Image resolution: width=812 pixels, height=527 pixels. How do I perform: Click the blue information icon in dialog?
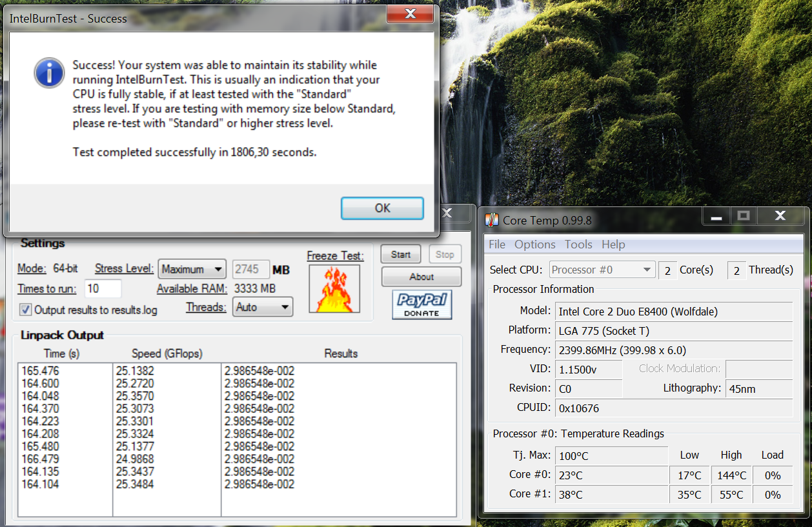pyautogui.click(x=49, y=72)
